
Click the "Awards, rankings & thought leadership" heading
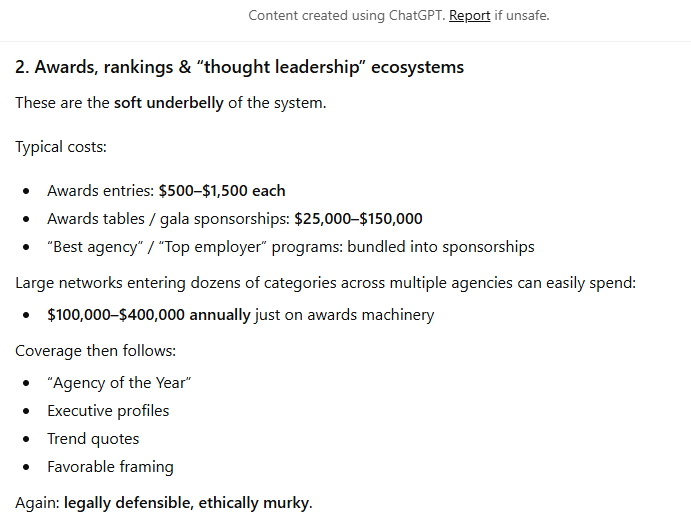(239, 68)
